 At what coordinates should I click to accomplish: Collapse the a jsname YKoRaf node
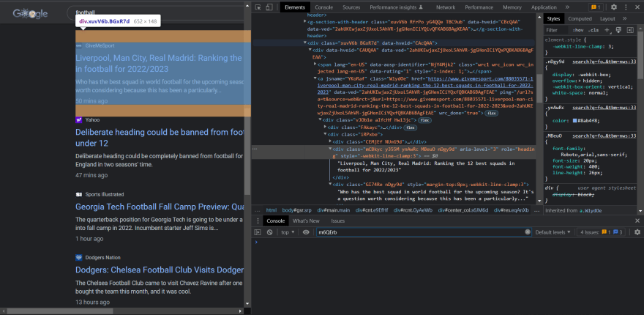coord(315,78)
